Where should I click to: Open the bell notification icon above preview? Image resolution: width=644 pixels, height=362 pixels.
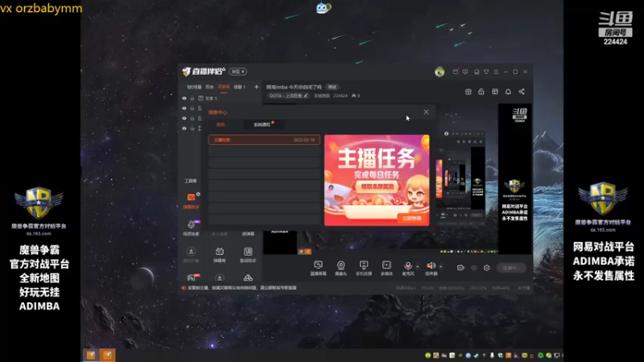pyautogui.click(x=508, y=92)
